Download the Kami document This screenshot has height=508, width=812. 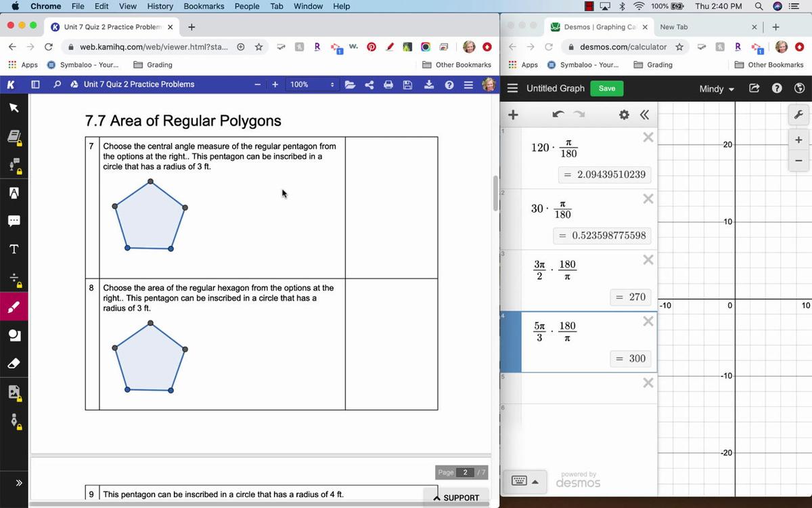pos(428,85)
